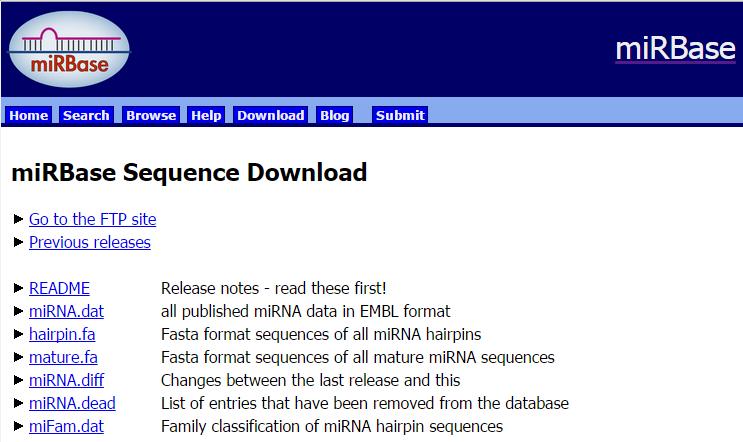Click the arrow bullet beside README
This screenshot has height=442, width=743.
tap(19, 288)
